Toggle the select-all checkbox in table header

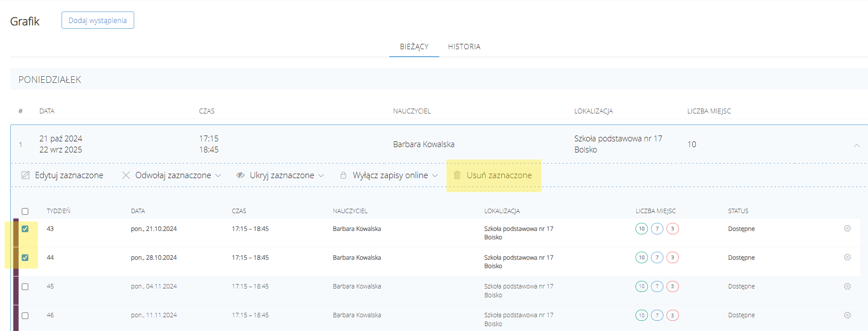[25, 211]
